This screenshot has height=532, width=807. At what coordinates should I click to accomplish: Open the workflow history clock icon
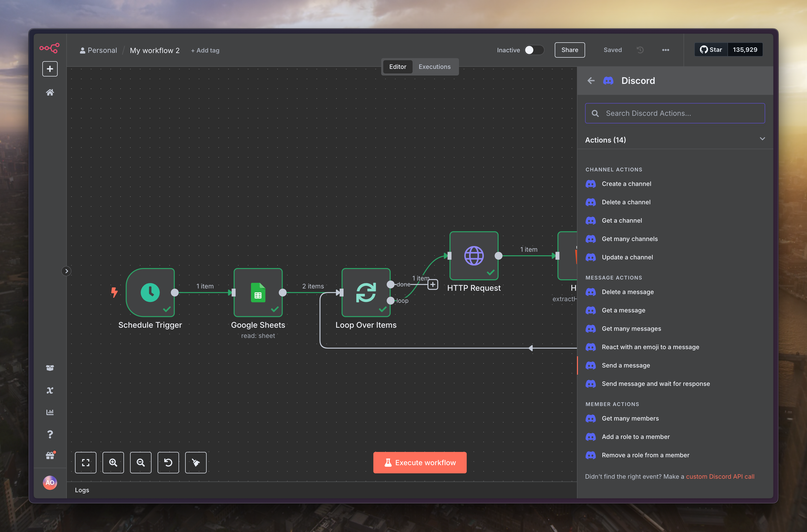pos(640,50)
